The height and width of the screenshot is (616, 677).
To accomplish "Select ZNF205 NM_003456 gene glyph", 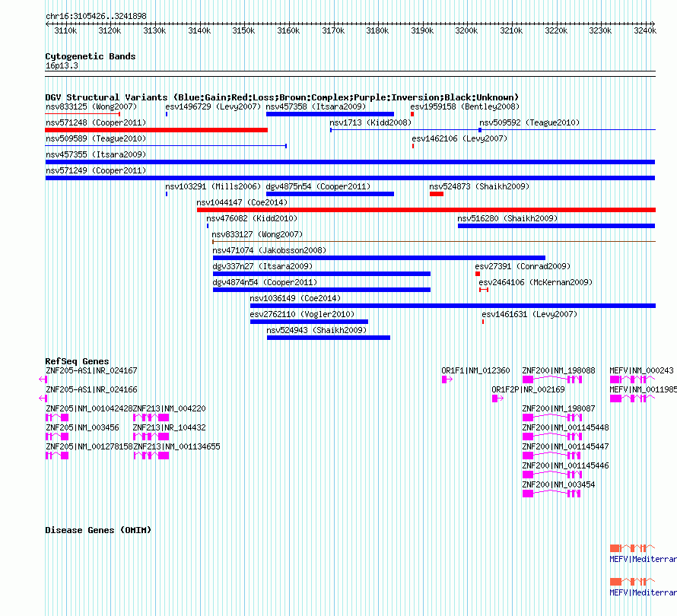I will tap(57, 437).
